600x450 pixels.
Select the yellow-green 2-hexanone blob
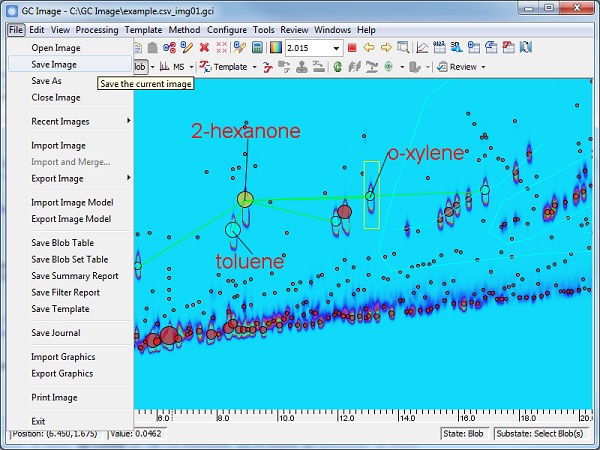point(245,199)
